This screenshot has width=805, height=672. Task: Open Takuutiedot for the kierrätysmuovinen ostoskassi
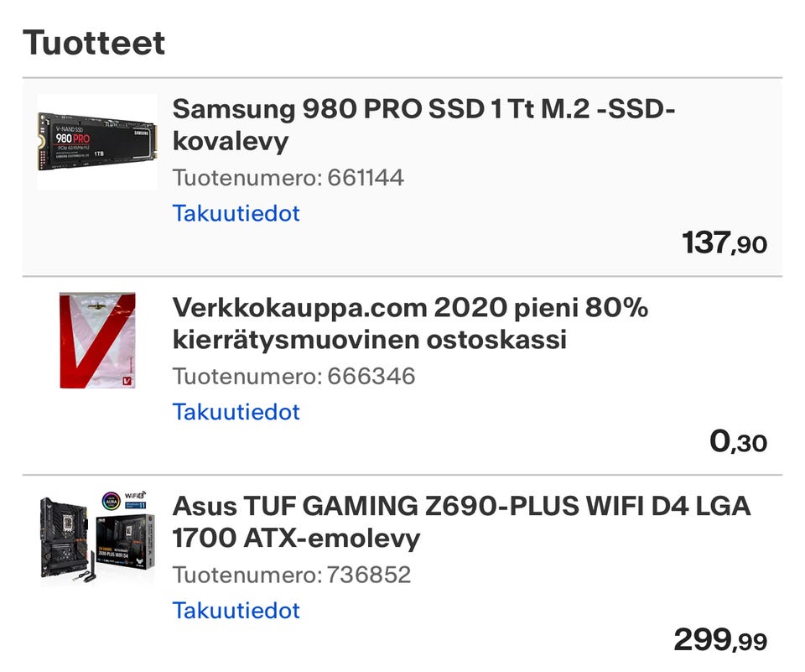236,412
